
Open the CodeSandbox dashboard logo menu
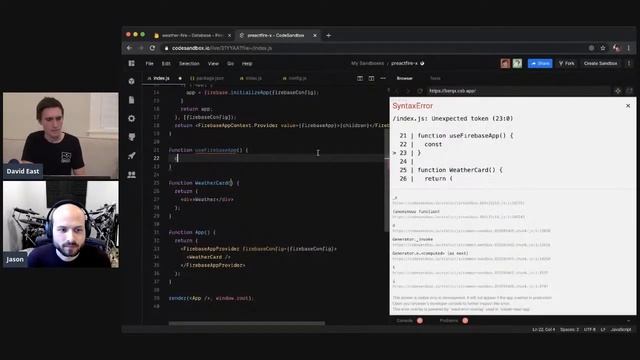(131, 63)
